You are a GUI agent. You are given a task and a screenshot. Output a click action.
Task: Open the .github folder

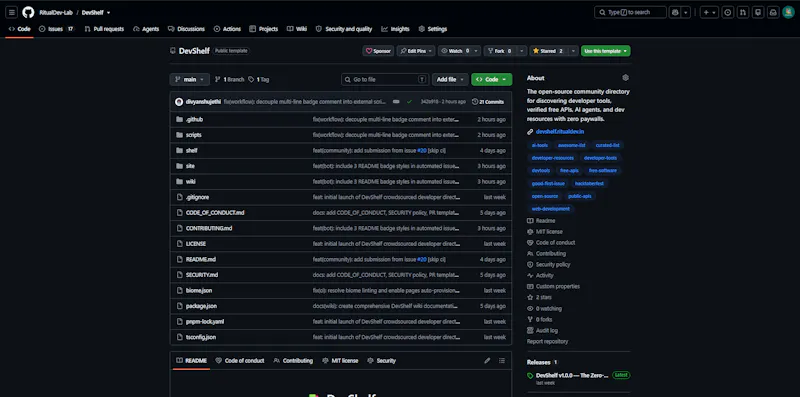click(194, 119)
